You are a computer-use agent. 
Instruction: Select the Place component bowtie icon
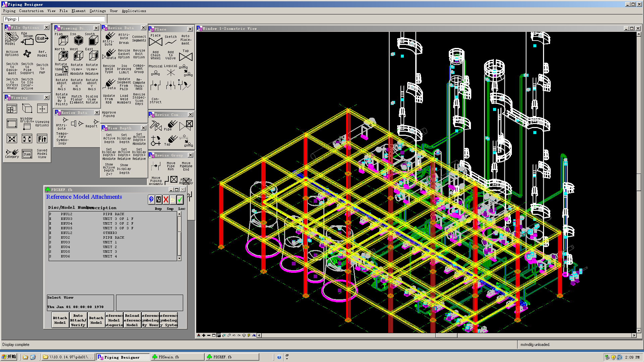[155, 42]
